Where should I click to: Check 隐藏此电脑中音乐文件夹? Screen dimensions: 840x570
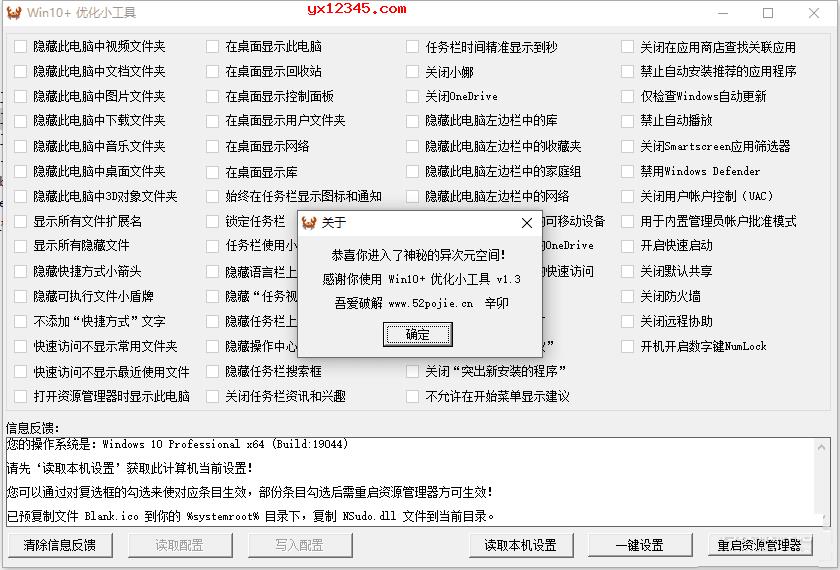coord(20,146)
